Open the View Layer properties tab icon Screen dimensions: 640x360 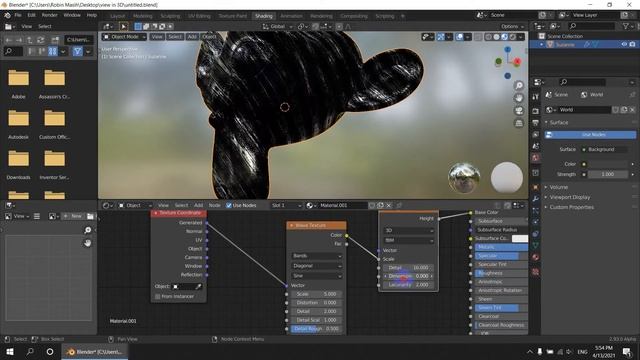coord(536,134)
